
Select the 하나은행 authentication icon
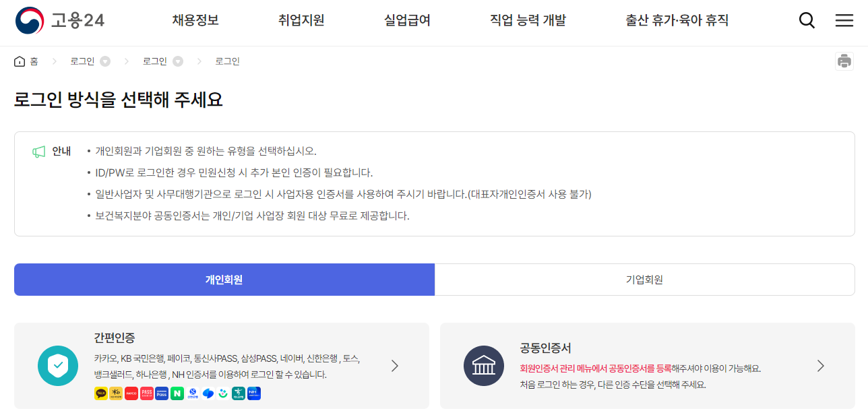pyautogui.click(x=238, y=393)
